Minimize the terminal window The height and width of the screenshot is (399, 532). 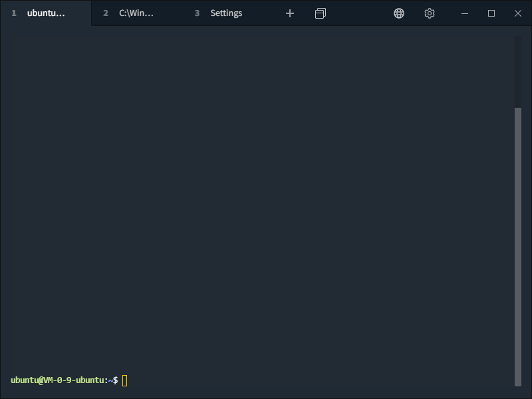[465, 13]
